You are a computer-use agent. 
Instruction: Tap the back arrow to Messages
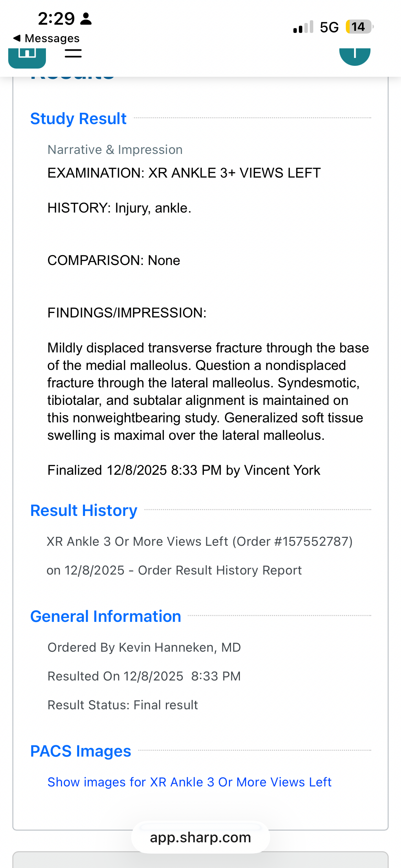(17, 38)
